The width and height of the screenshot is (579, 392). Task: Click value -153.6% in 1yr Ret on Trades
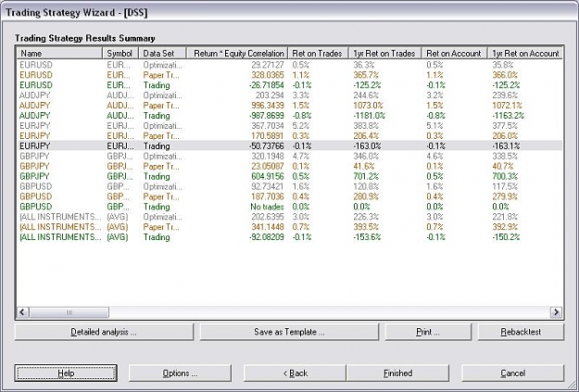pos(367,237)
